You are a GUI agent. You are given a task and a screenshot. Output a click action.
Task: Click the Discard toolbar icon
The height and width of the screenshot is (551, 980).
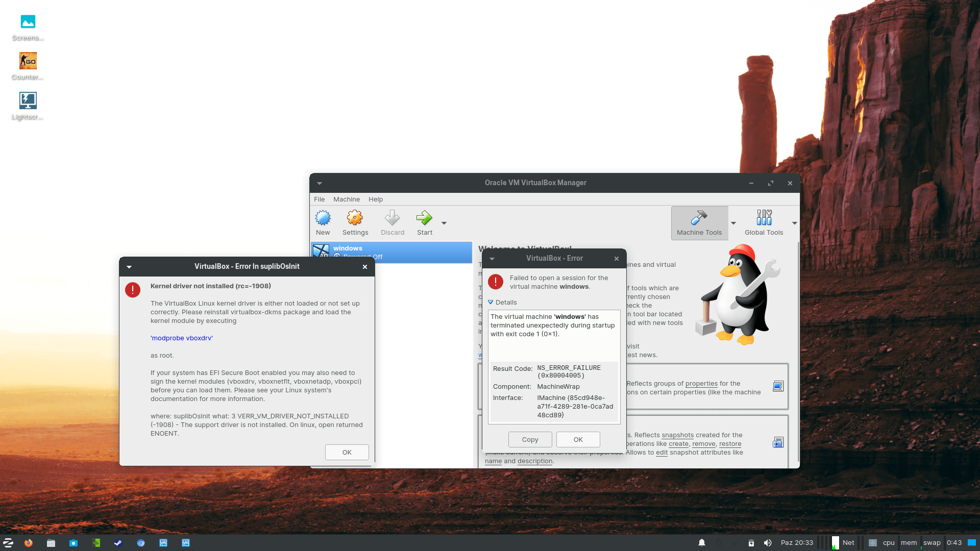[x=392, y=218]
